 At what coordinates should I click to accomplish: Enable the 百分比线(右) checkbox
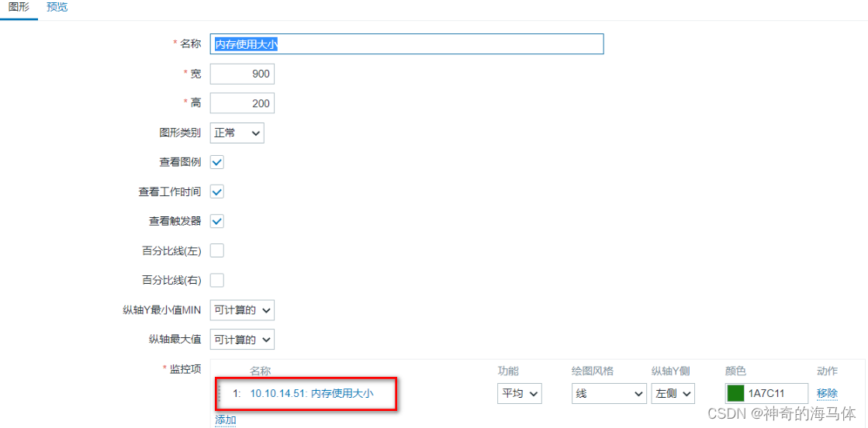217,280
